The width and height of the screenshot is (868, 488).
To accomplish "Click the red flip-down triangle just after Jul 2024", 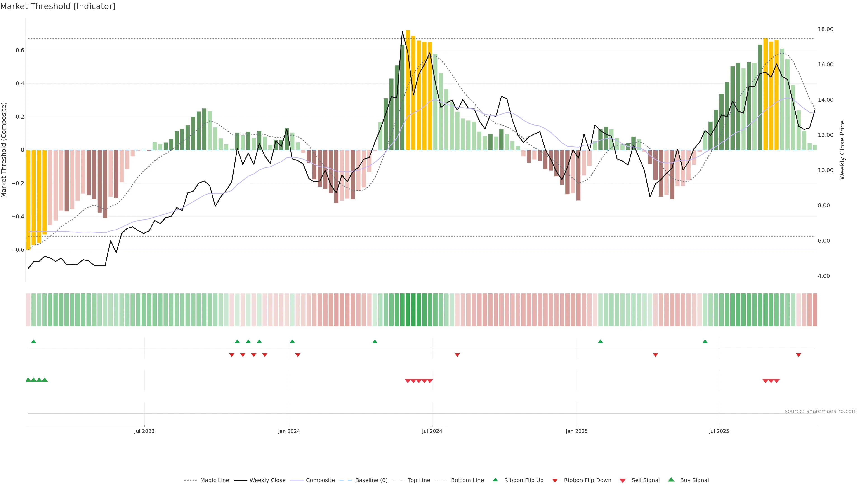I will pyautogui.click(x=457, y=355).
